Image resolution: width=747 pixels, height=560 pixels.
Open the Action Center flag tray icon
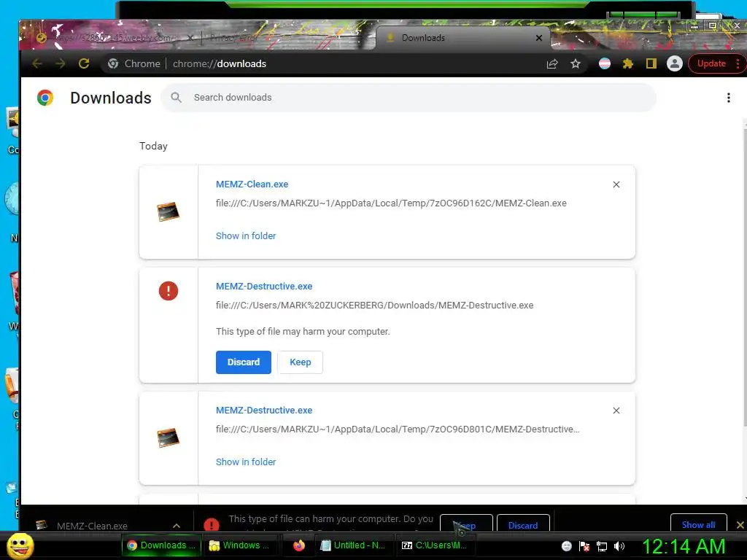[x=584, y=547]
